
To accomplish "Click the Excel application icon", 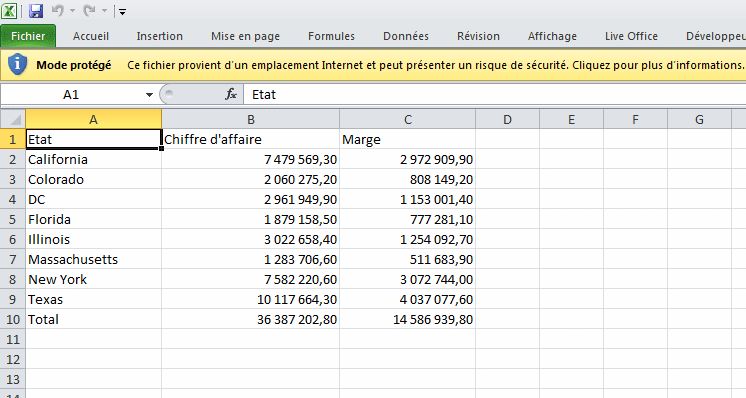I will pos(10,10).
